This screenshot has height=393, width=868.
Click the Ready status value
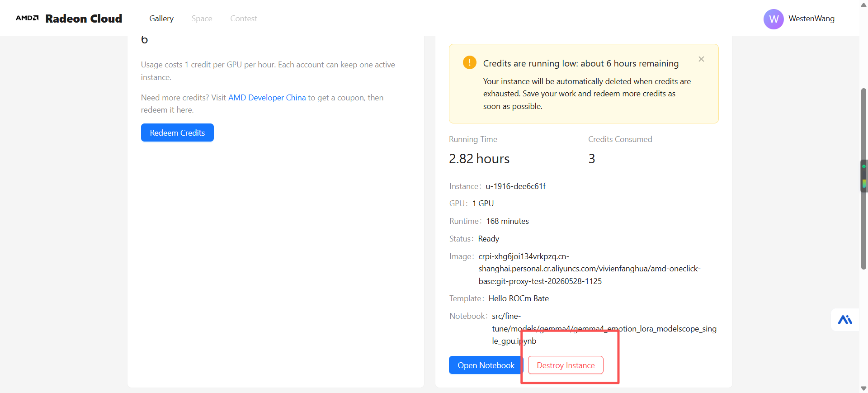pyautogui.click(x=489, y=239)
